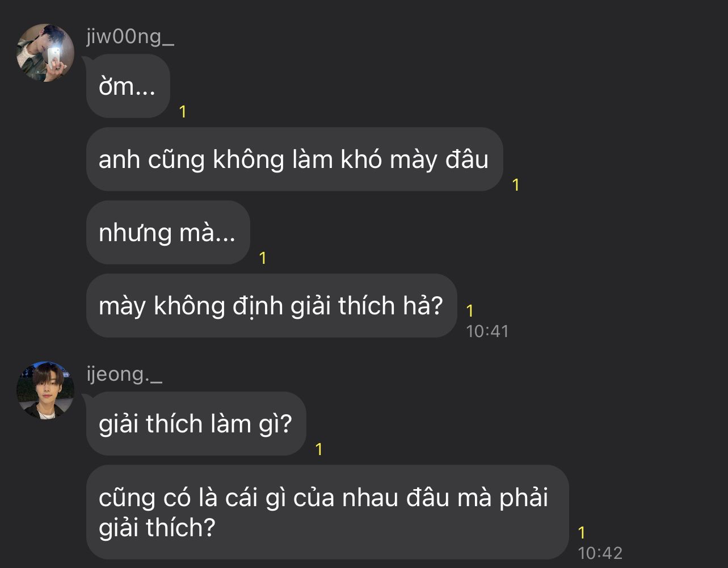Tap the unread count beside "ờm..."
Viewport: 728px width, 568px height.
click(183, 112)
